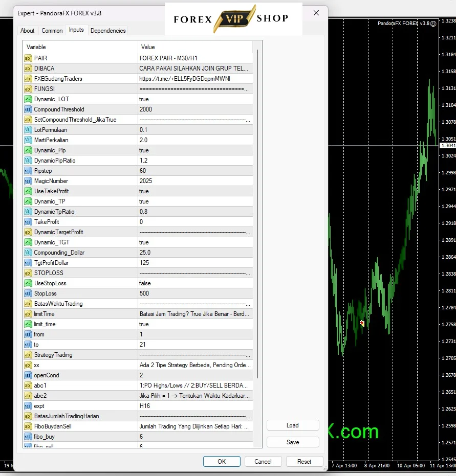Image resolution: width=456 pixels, height=476 pixels.
Task: Click the integer icon beside TgtProfitDollar
Action: pyautogui.click(x=28, y=263)
